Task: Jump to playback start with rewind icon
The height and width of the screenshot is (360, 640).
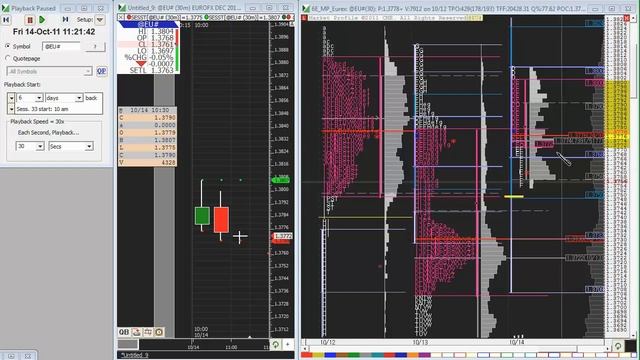Action: [6, 20]
